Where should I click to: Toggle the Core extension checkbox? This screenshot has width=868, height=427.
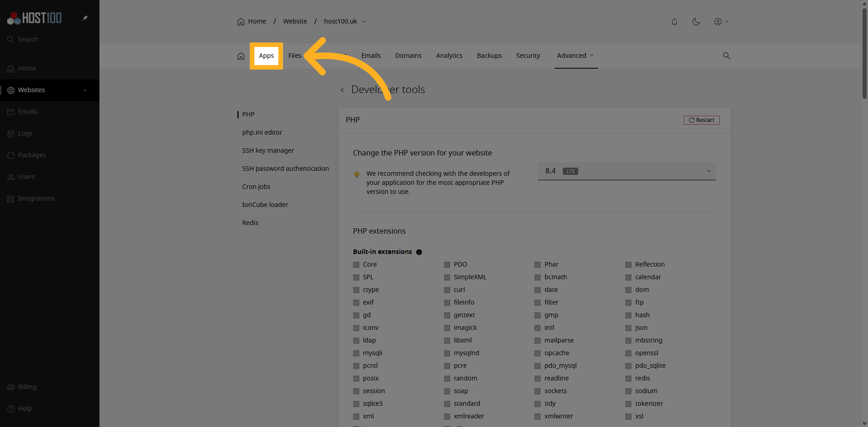point(356,265)
